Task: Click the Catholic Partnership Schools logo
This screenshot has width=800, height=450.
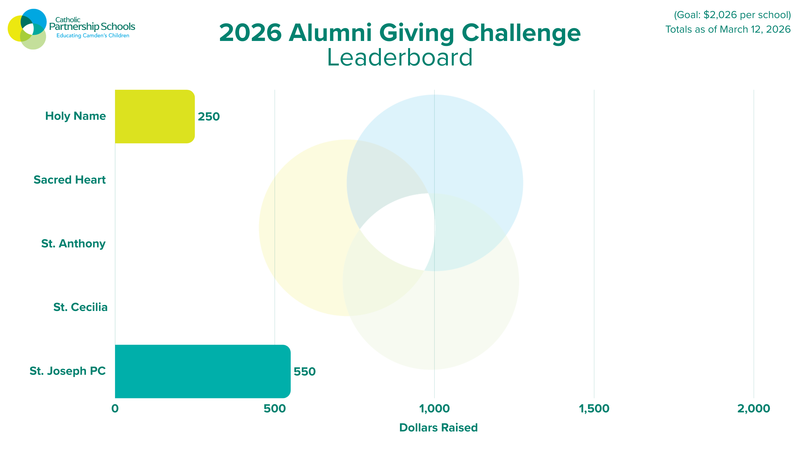Action: (70, 28)
